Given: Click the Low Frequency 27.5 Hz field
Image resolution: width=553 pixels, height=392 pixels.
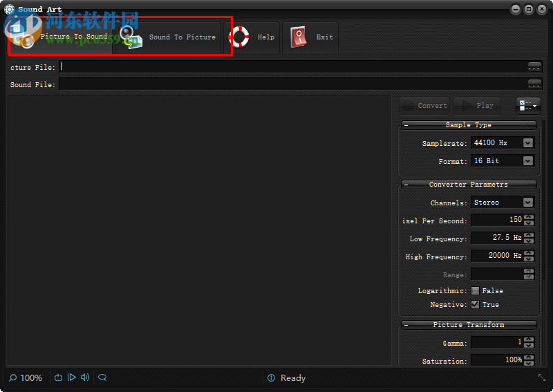Looking at the screenshot, I should [x=497, y=238].
